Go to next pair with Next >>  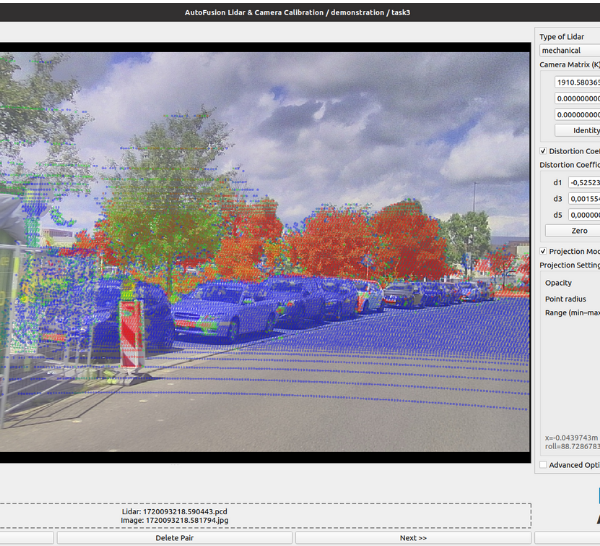(x=412, y=538)
